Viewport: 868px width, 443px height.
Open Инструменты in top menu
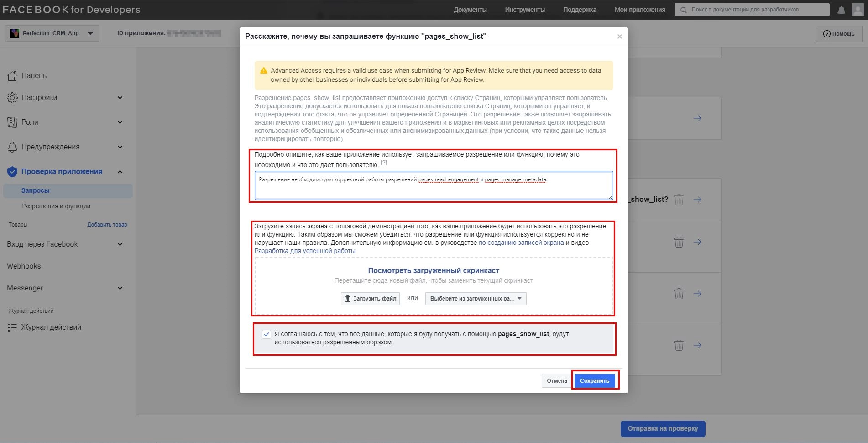[525, 10]
